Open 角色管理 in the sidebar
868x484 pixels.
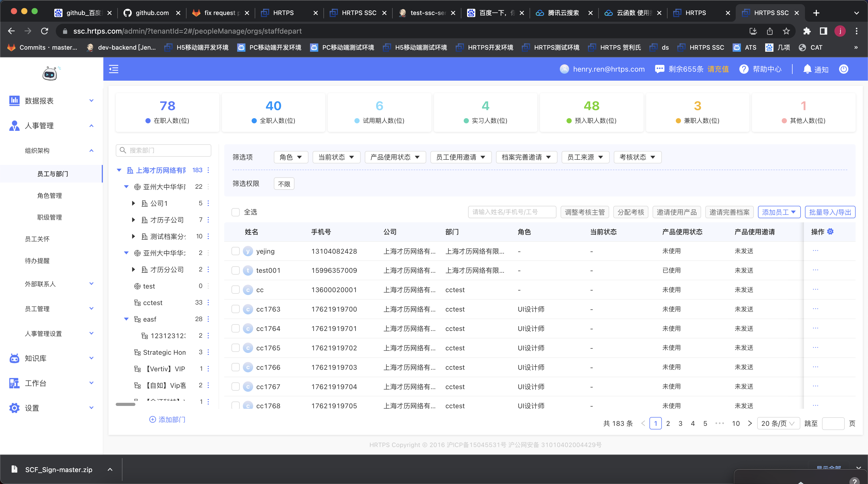click(x=50, y=196)
